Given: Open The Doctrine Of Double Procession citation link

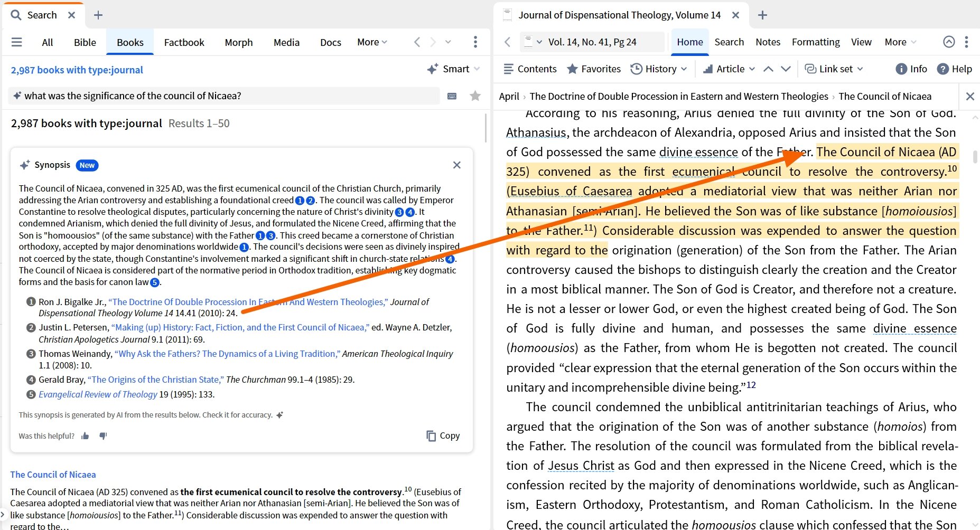Looking at the screenshot, I should tap(248, 302).
